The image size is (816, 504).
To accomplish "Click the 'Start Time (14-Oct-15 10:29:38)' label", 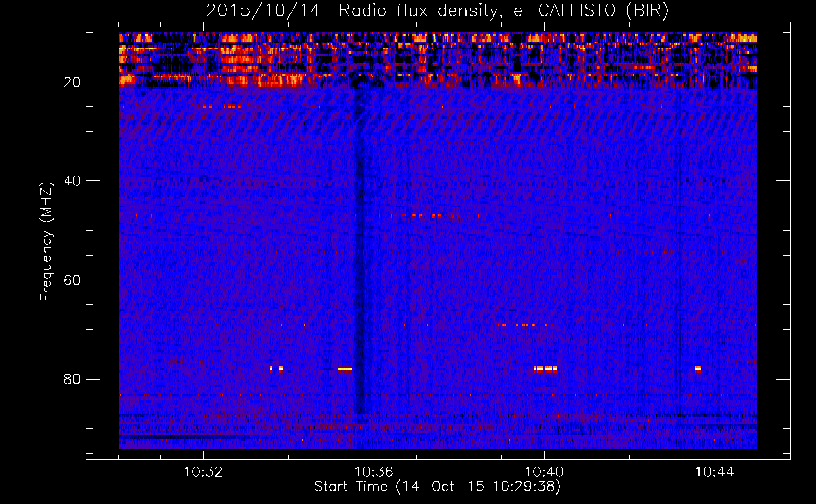I will click(437, 487).
